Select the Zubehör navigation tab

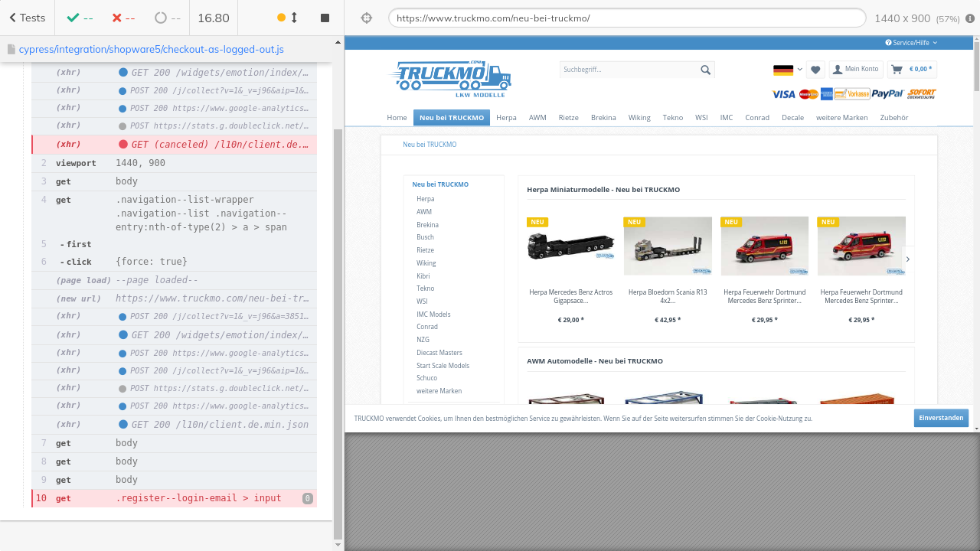coord(893,118)
